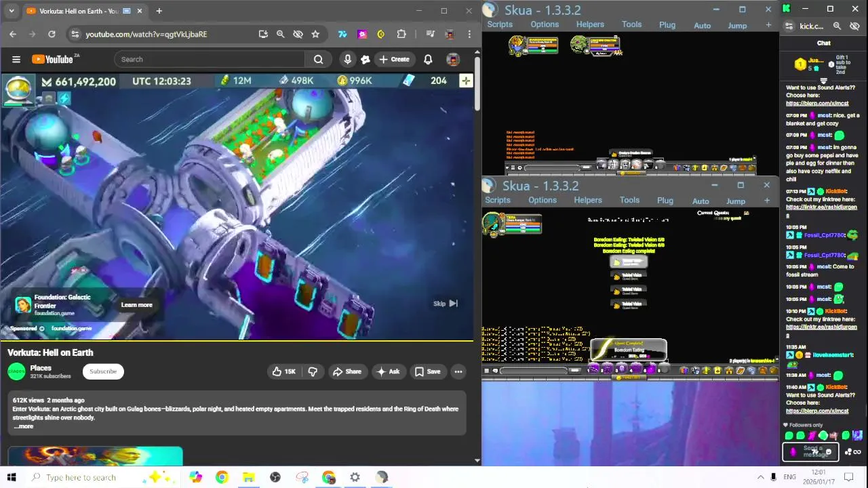Start voice search with the microphone
Viewport: 868px width, 488px height.
(347, 60)
